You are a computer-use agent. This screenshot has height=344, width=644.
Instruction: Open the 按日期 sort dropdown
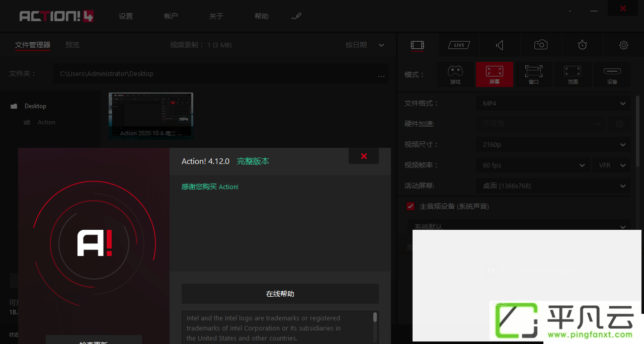(365, 45)
